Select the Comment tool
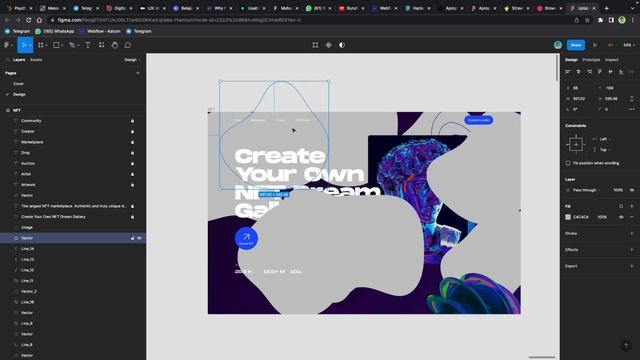Viewport: 640px width, 360px height. pos(128,45)
